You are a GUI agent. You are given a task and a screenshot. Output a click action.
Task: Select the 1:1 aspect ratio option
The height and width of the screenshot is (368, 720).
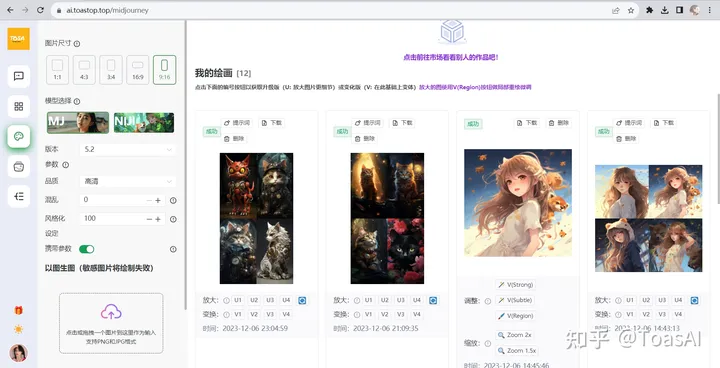click(x=57, y=70)
